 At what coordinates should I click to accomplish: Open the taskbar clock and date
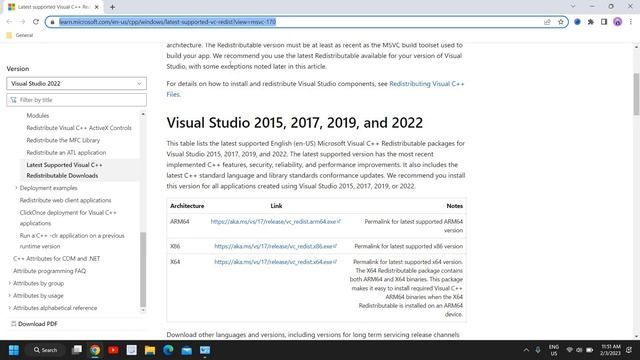click(x=610, y=350)
